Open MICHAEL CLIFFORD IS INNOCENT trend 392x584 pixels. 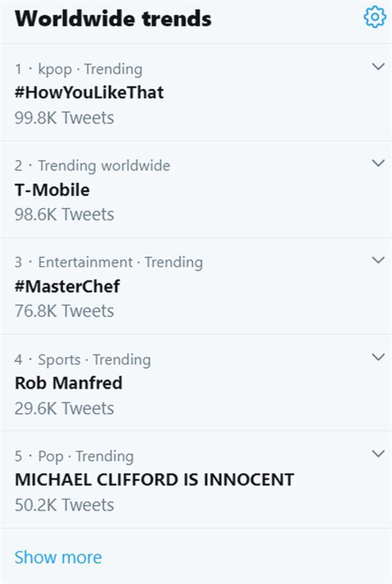tap(154, 480)
